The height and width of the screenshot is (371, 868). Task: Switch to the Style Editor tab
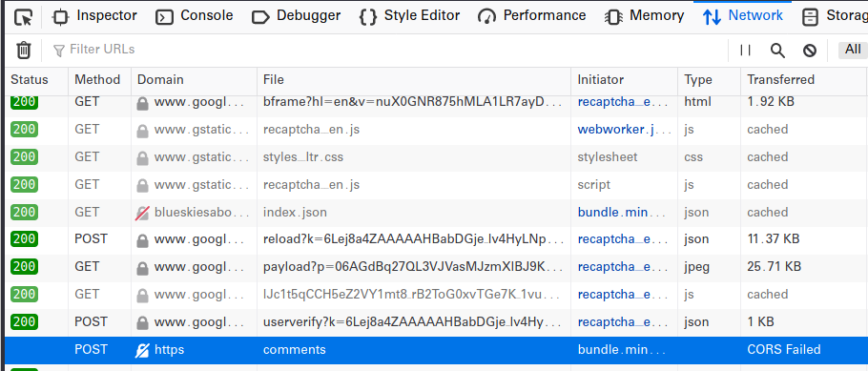click(409, 16)
